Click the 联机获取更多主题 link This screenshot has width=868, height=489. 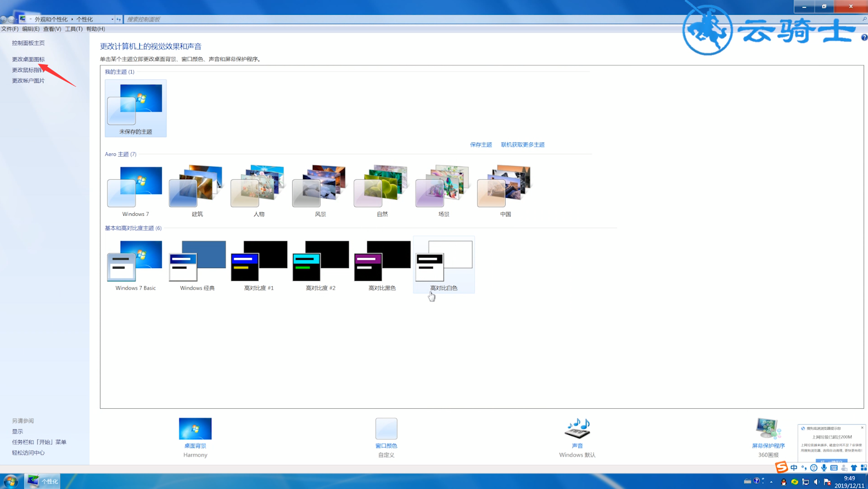523,145
